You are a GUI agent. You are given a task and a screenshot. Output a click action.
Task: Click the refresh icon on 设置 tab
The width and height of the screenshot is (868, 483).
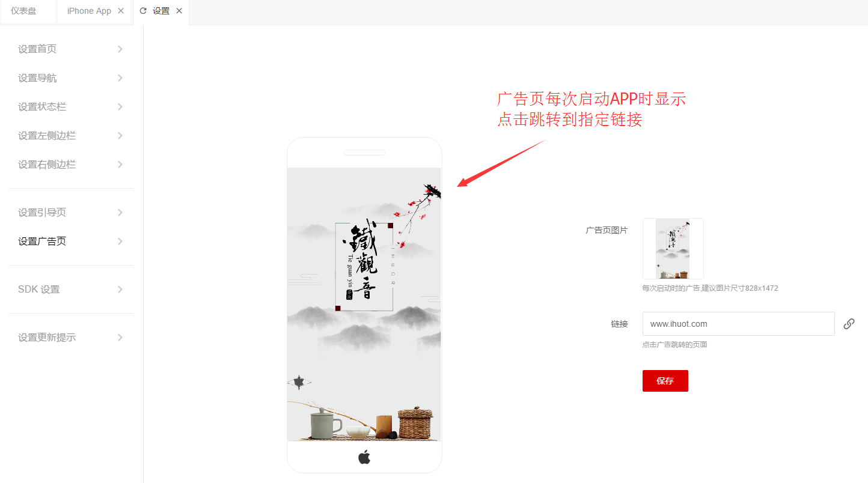tap(143, 11)
